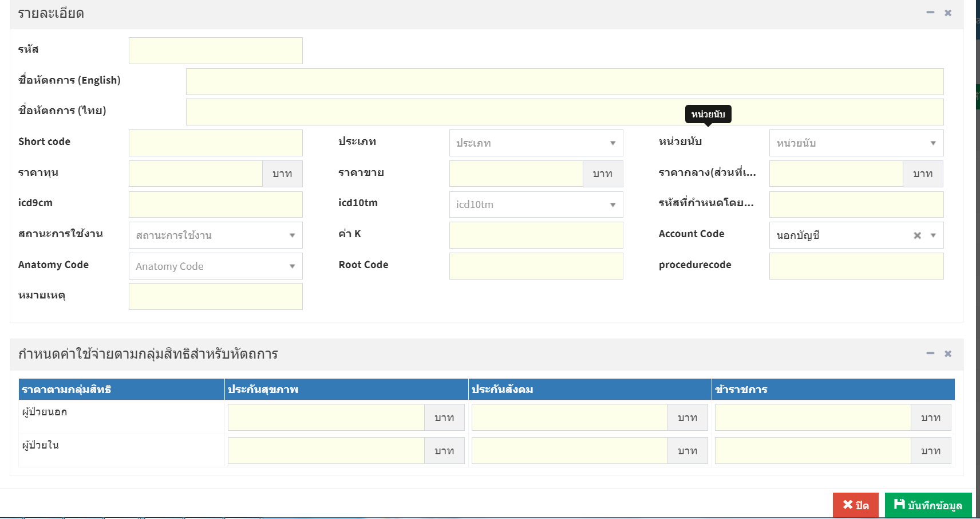Click the ชื่อหัตถการ (English) field

tap(564, 82)
